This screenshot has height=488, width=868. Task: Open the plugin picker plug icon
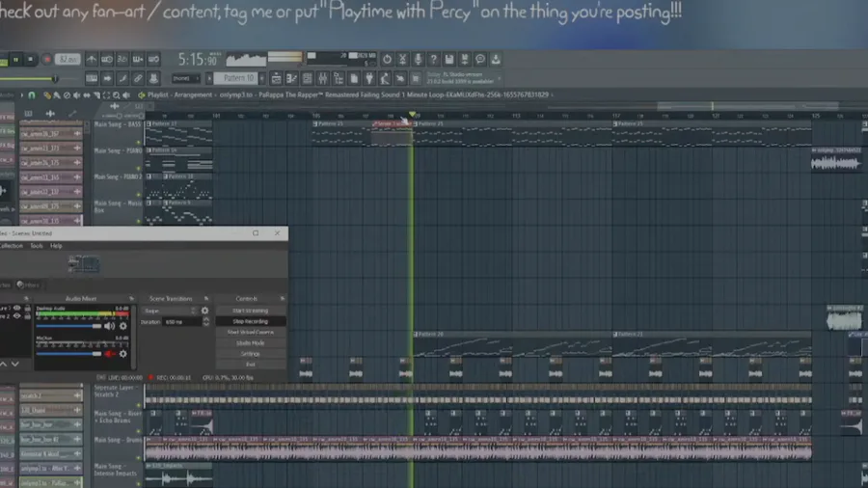pyautogui.click(x=369, y=78)
